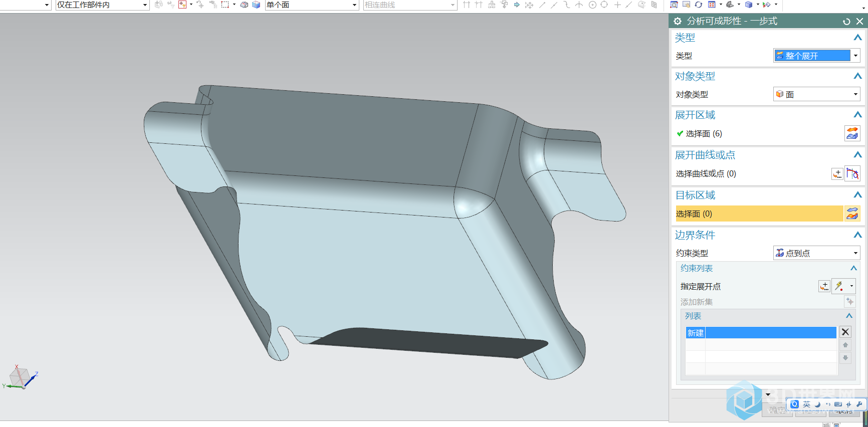868x427 pixels.
Task: Click the select face icon for 目标区域
Action: click(852, 213)
